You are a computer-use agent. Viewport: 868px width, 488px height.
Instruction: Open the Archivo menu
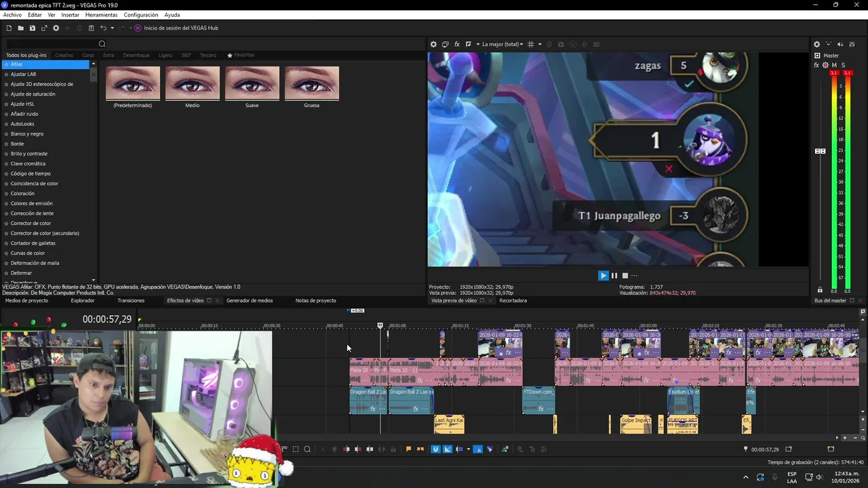point(12,15)
